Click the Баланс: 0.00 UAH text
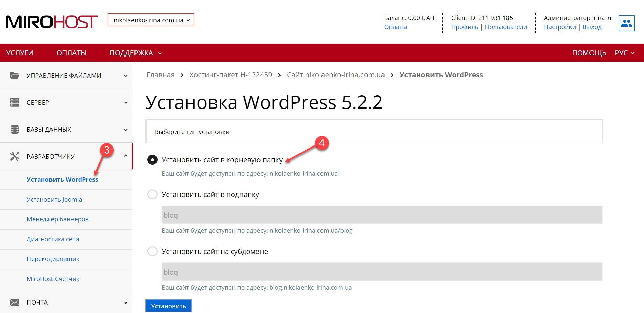This screenshot has width=644, height=313. point(409,18)
